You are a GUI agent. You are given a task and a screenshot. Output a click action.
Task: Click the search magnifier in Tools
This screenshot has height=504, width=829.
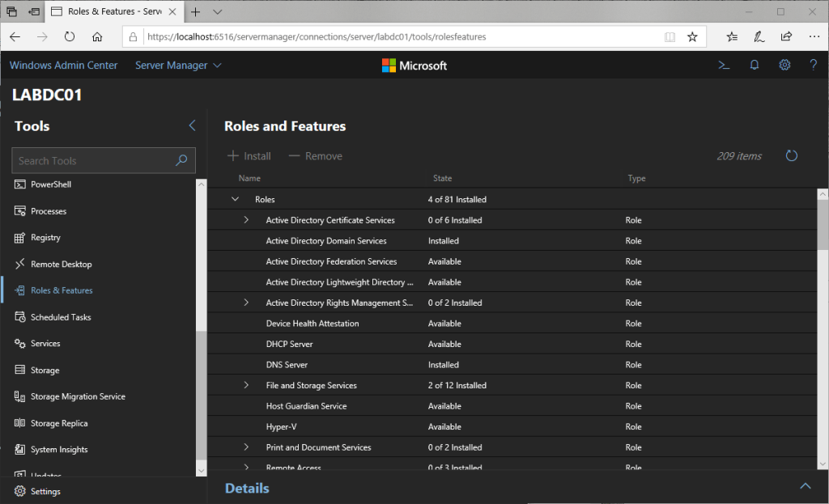coord(181,160)
